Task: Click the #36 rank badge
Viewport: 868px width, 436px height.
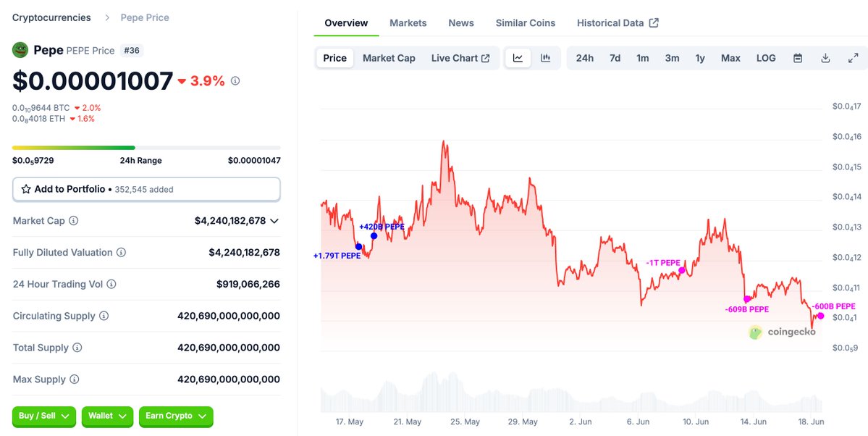Action: pyautogui.click(x=131, y=51)
